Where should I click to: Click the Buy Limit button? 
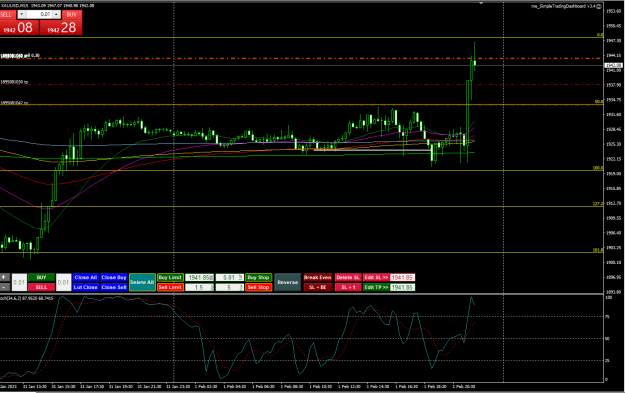click(170, 277)
